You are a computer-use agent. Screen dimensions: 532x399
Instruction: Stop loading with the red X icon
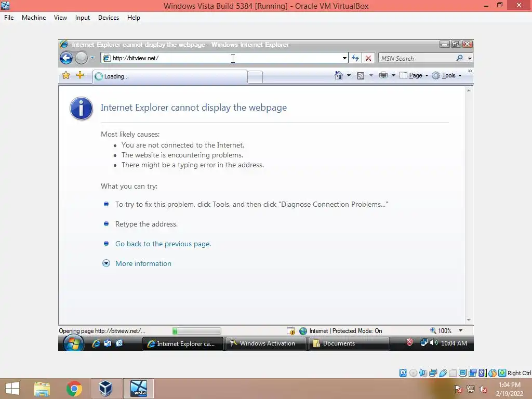(x=368, y=58)
